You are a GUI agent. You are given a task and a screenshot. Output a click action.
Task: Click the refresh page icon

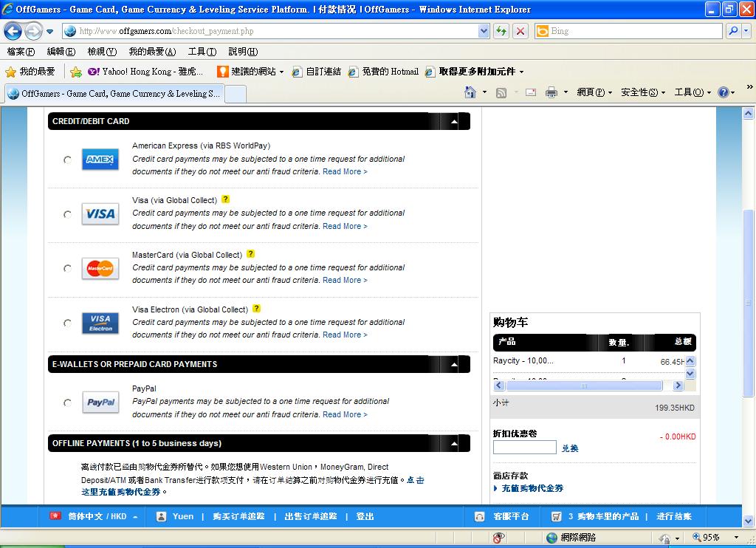pos(502,31)
